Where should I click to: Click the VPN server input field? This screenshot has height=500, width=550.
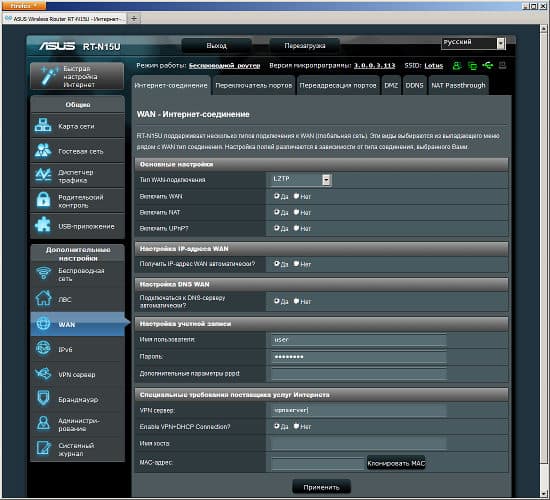pos(358,410)
